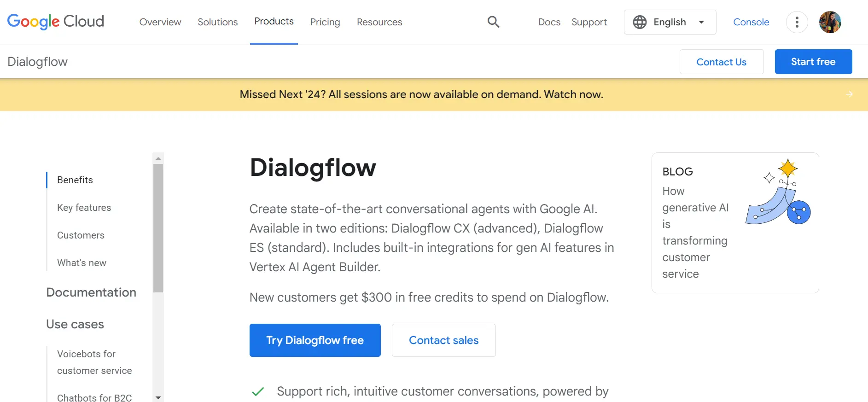The width and height of the screenshot is (868, 402).
Task: Open the Resources menu
Action: pos(379,22)
